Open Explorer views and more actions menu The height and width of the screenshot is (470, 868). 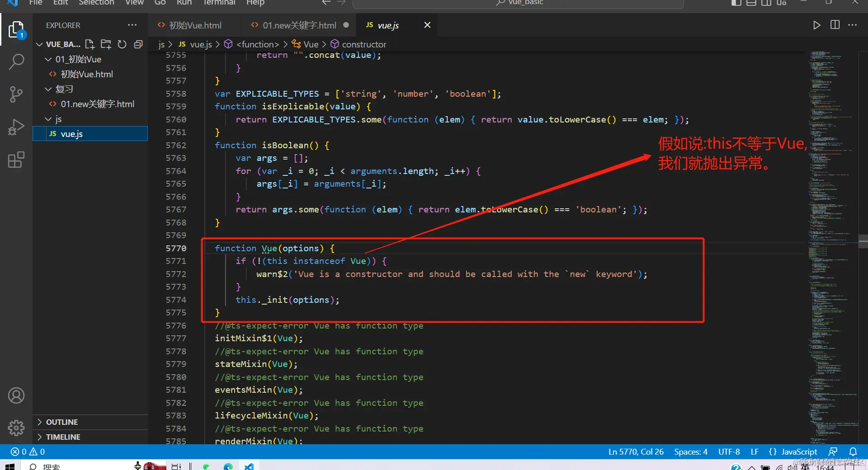coord(132,25)
